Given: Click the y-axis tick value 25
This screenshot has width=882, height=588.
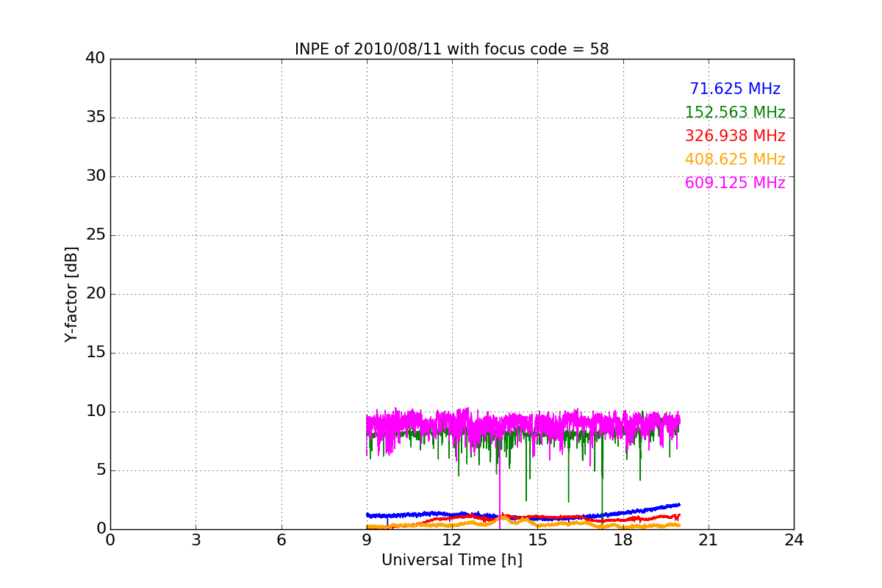Looking at the screenshot, I should pos(96,235).
